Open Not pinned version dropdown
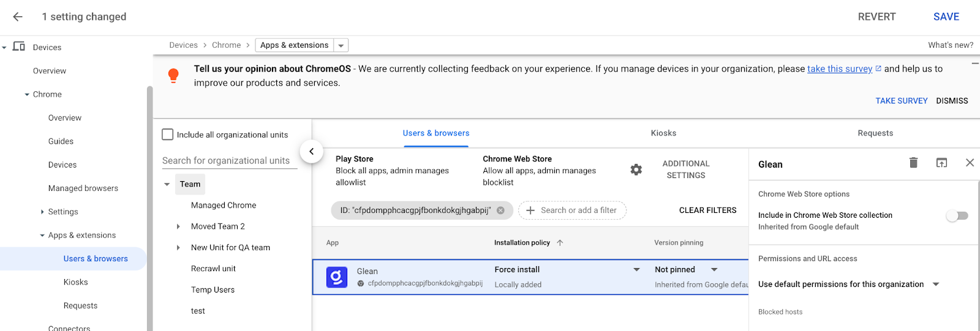 [714, 270]
